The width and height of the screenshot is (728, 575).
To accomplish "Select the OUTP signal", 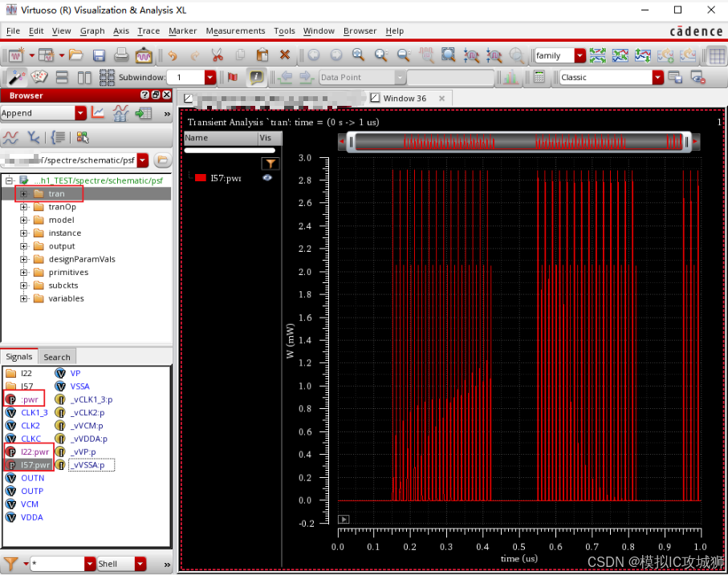I will [x=32, y=491].
